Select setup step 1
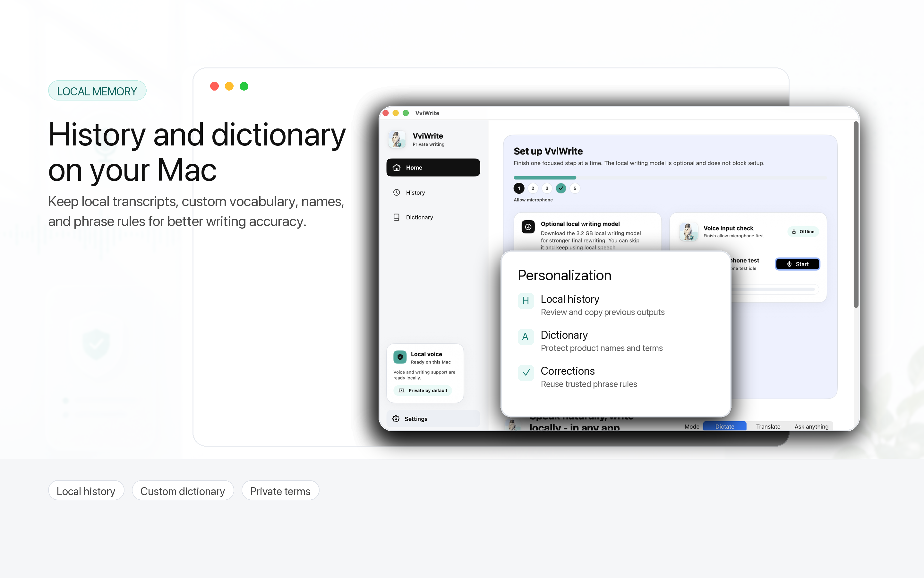 [x=519, y=188]
